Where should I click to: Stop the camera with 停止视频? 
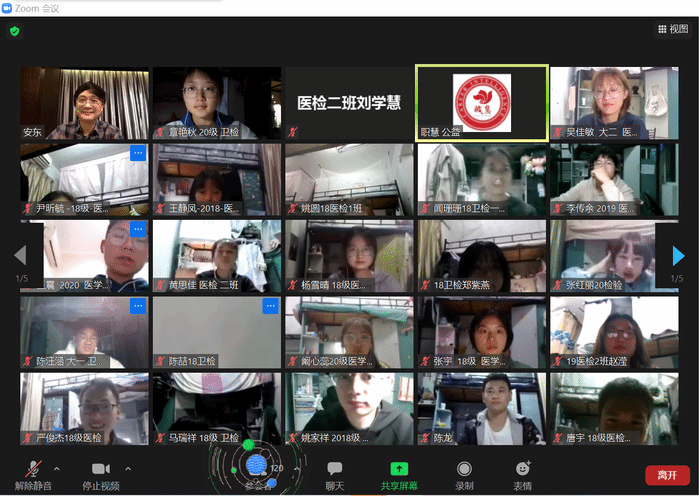click(x=100, y=474)
